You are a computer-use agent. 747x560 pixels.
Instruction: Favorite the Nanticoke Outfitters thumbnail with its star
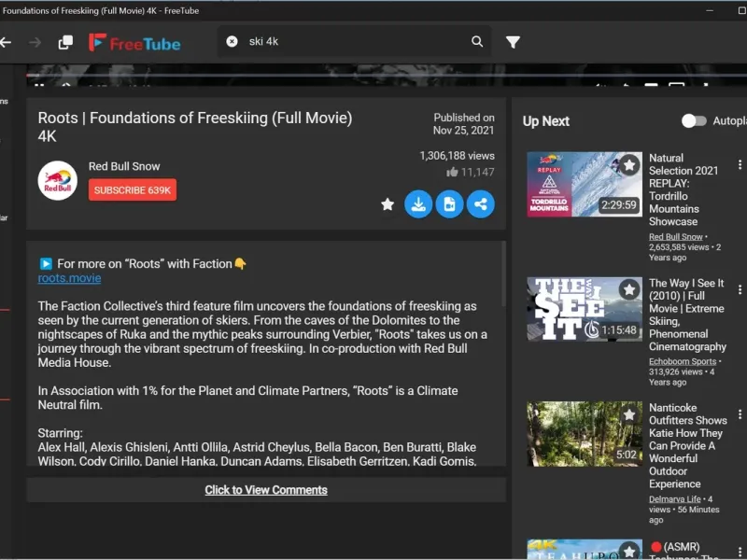(x=629, y=414)
